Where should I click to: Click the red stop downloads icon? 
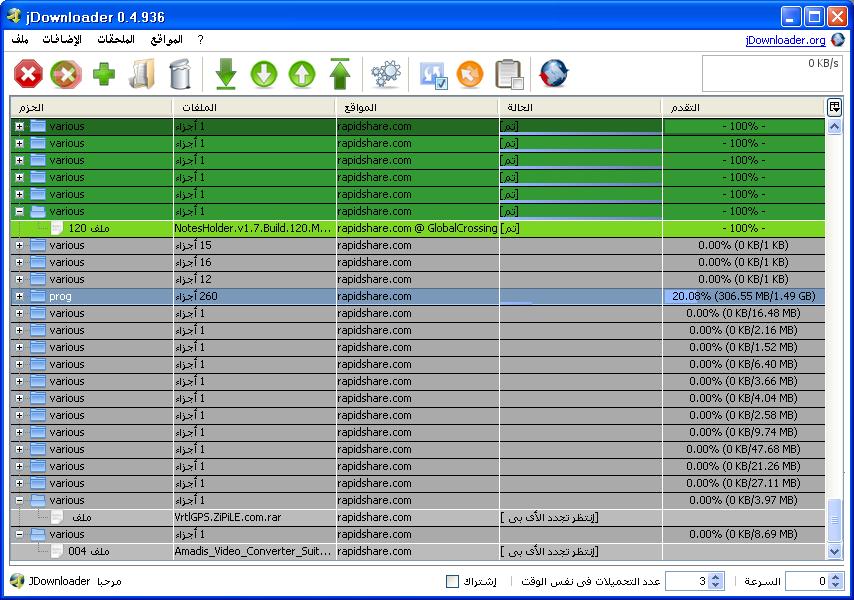click(x=29, y=74)
